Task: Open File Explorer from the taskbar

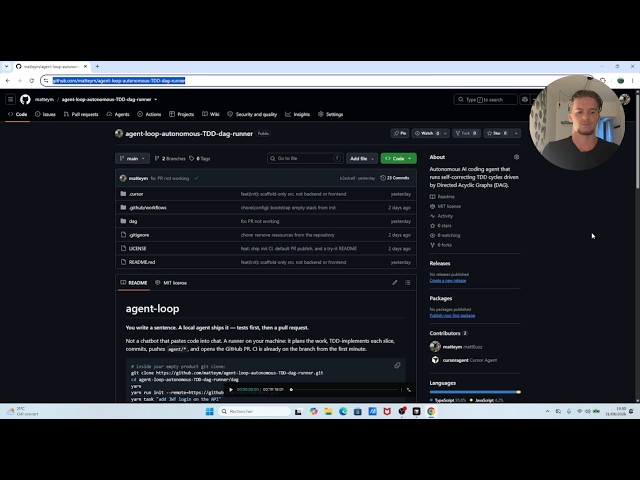Action: (x=328, y=411)
